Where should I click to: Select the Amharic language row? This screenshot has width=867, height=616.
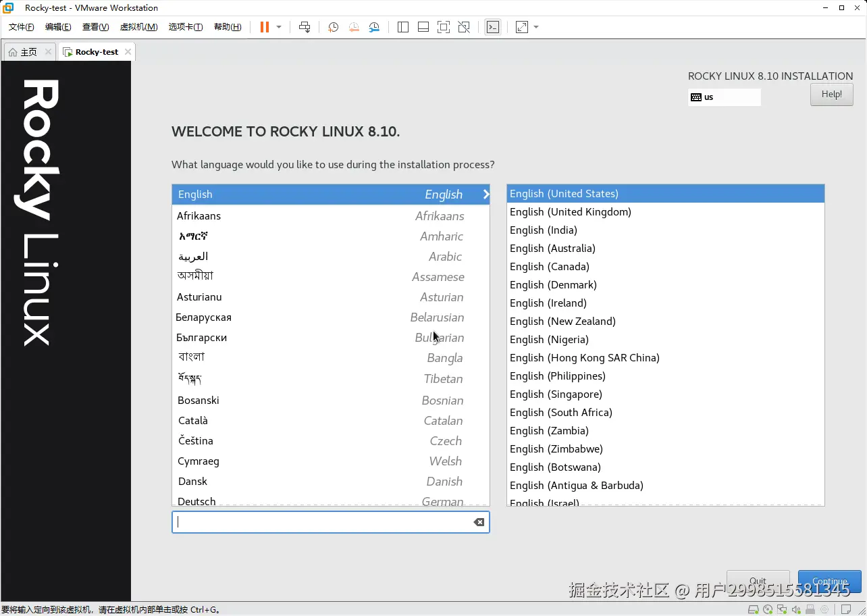[x=331, y=236]
